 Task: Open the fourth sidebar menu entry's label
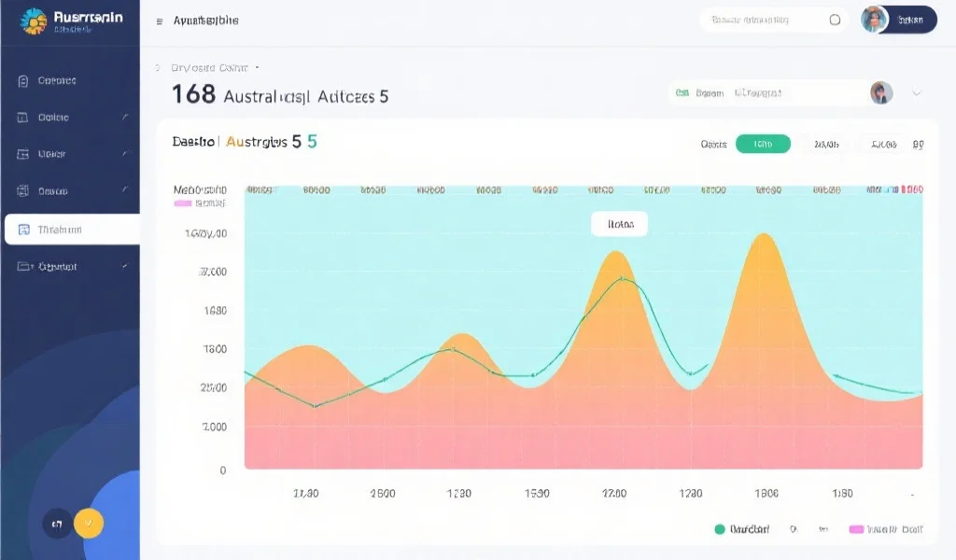coord(53,191)
